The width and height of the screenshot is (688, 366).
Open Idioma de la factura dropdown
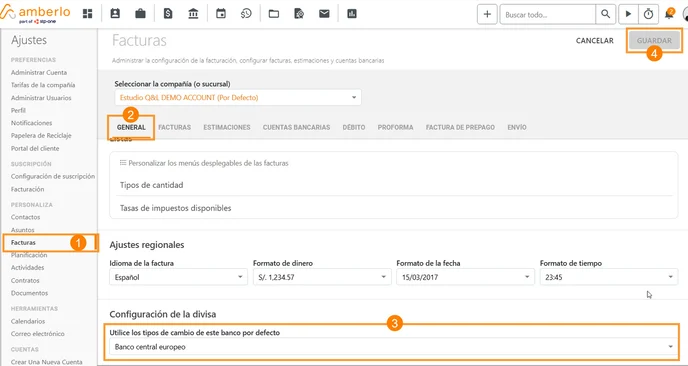point(178,277)
